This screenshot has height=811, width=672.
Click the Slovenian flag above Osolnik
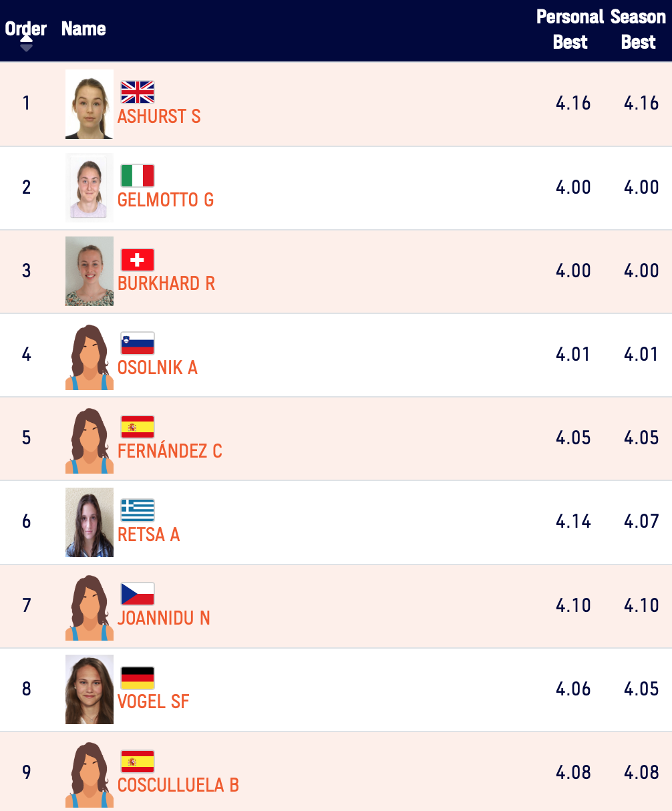coord(138,343)
